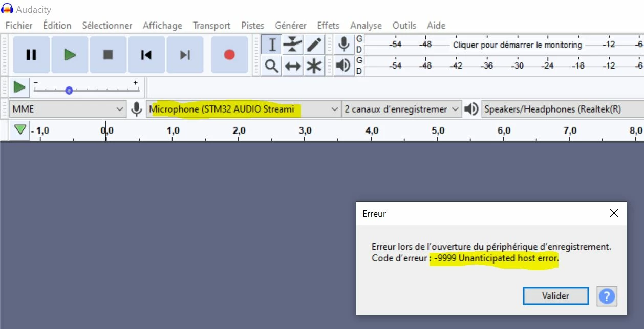This screenshot has width=644, height=329.
Task: Open the Affichage menu
Action: pos(162,25)
